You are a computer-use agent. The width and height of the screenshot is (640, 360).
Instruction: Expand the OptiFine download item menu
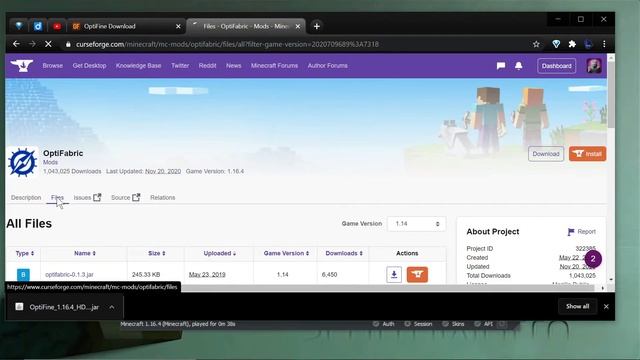tap(112, 307)
